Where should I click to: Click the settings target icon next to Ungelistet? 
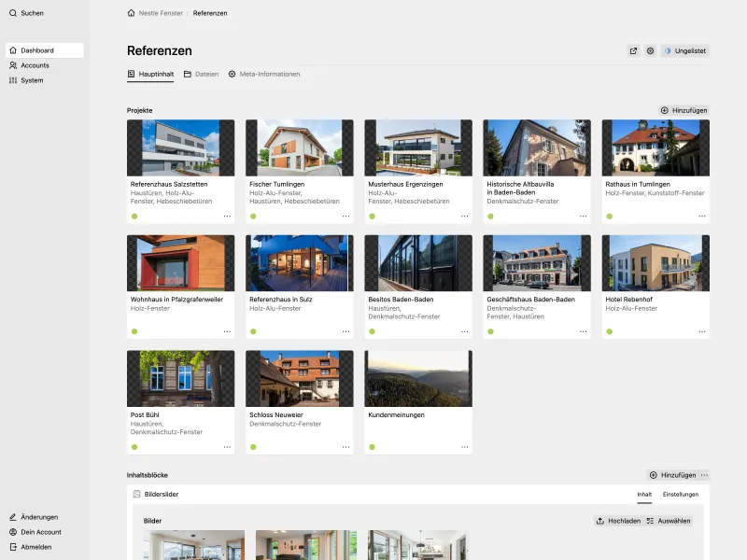pos(651,51)
